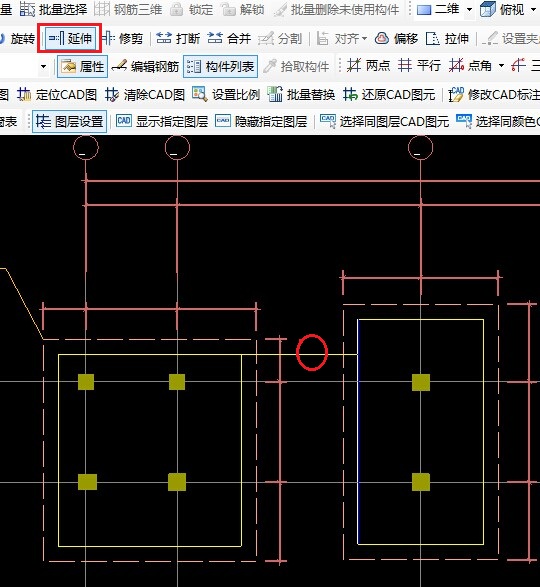Expand the 二维 view dropdown arrow

[469, 10]
